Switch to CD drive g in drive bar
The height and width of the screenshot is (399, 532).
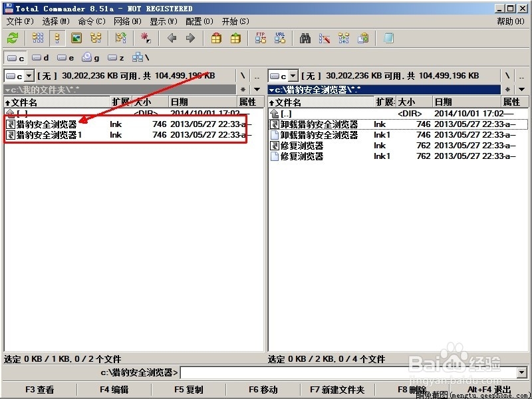pos(90,58)
